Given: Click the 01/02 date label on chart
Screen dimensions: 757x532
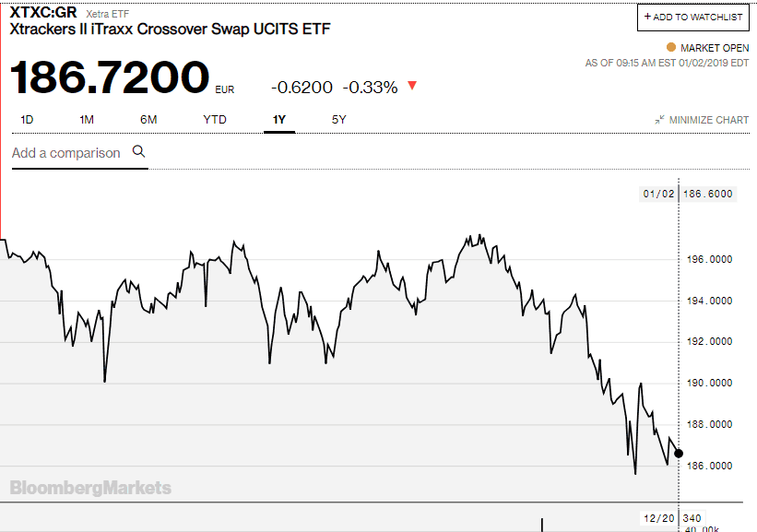Looking at the screenshot, I should click(x=660, y=194).
